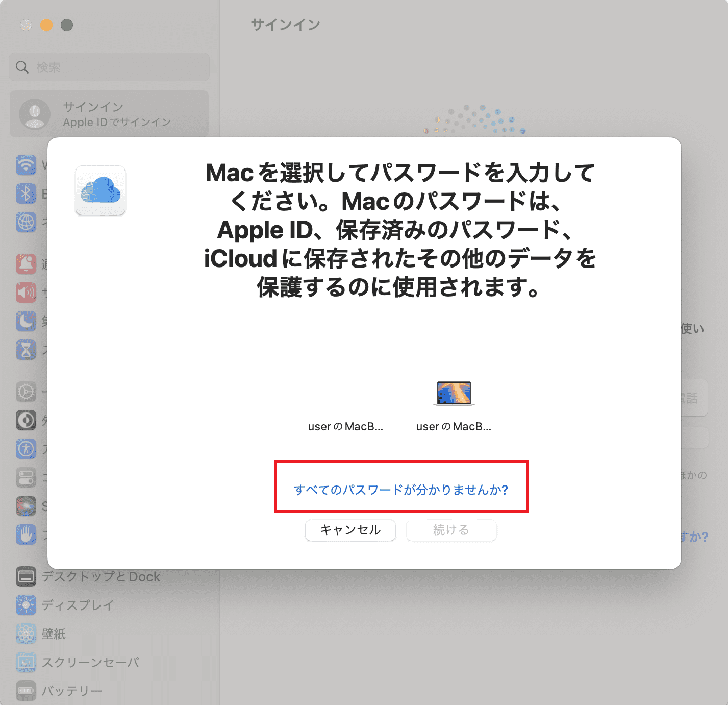Screen dimensions: 728x705
Task: Click the iCloud cloud icon in the dialog
Action: pos(101,190)
